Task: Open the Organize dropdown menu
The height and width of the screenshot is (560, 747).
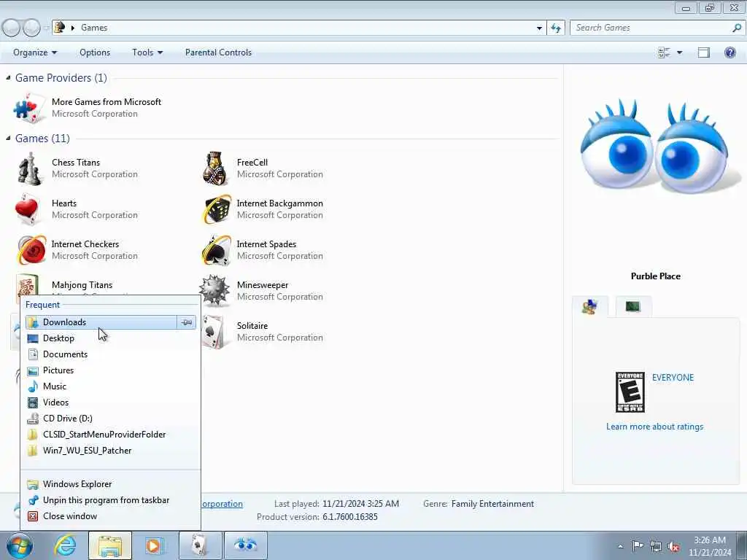Action: tap(35, 52)
